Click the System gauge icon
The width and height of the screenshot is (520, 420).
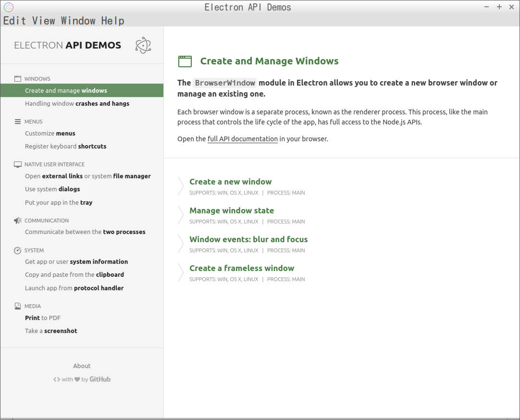[x=18, y=250]
